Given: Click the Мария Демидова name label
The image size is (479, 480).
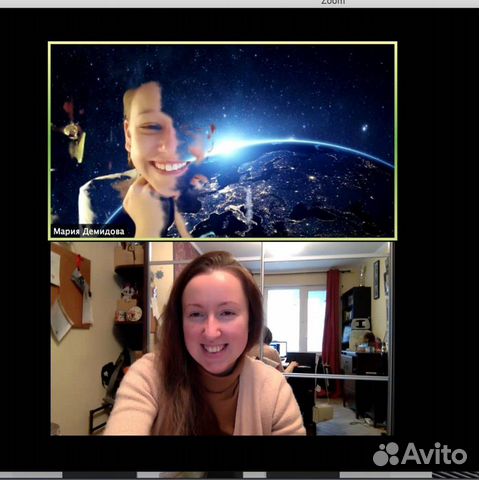Looking at the screenshot, I should click(x=89, y=231).
